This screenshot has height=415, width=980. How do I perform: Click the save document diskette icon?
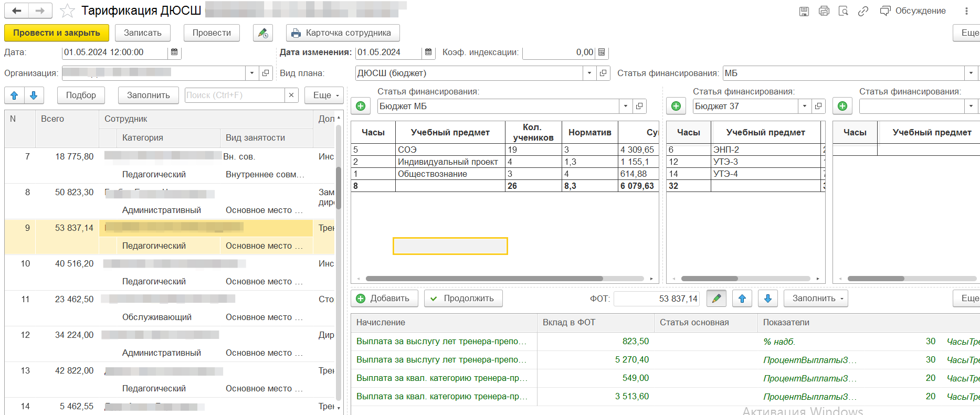804,11
